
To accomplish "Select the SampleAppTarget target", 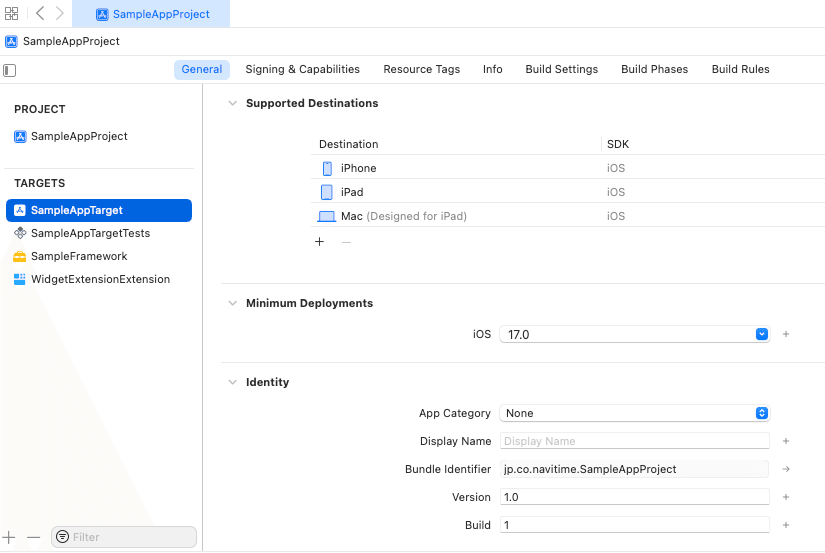I will click(99, 210).
